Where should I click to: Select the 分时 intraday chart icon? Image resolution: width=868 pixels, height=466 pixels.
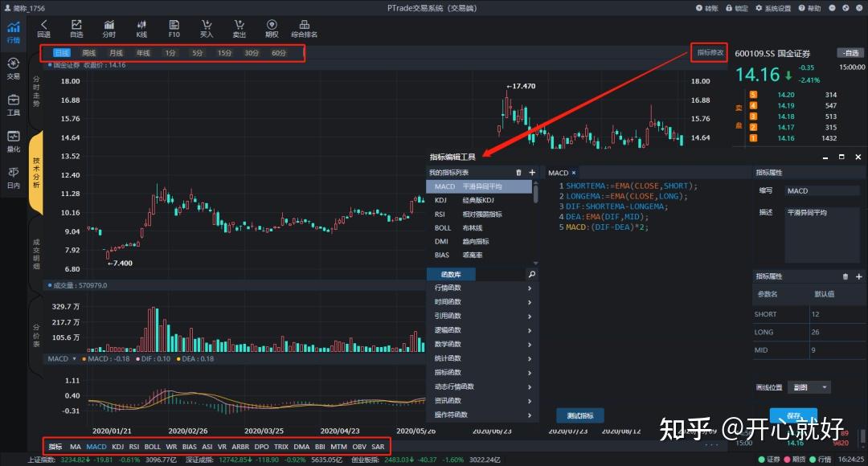(x=108, y=28)
